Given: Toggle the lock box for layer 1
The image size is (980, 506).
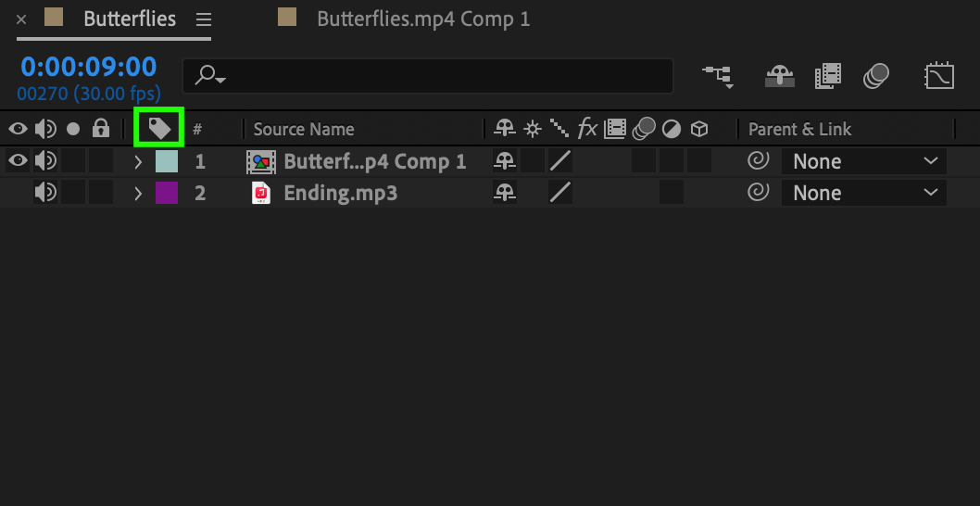Looking at the screenshot, I should (x=101, y=161).
